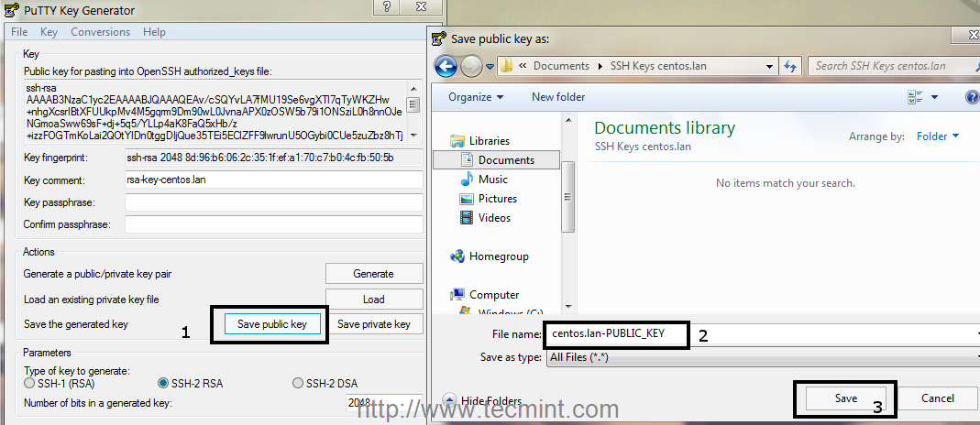
Task: Click the Music note icon
Action: click(467, 180)
